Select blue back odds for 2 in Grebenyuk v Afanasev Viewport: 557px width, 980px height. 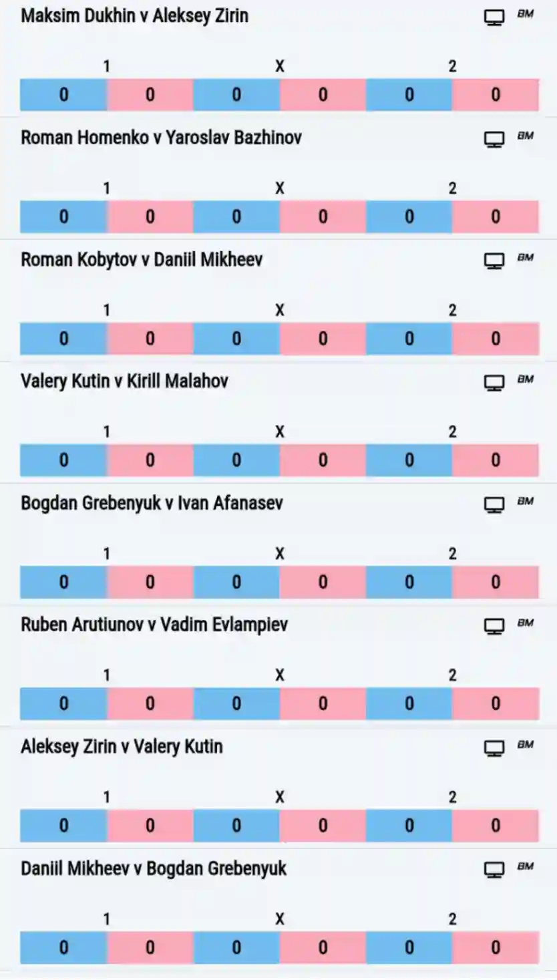[x=409, y=582]
